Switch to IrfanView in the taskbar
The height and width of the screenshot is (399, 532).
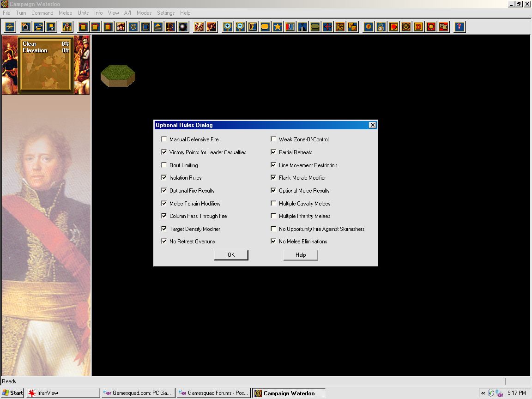(x=62, y=393)
